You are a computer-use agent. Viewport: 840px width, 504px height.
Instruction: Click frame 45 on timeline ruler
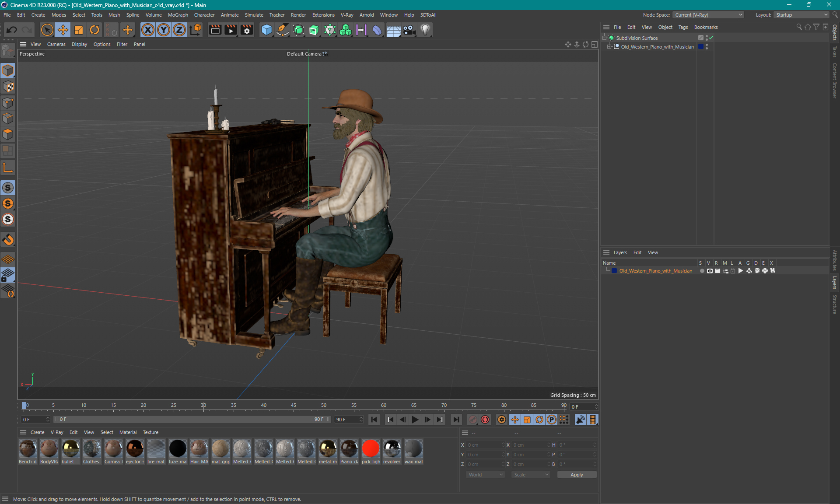(294, 406)
